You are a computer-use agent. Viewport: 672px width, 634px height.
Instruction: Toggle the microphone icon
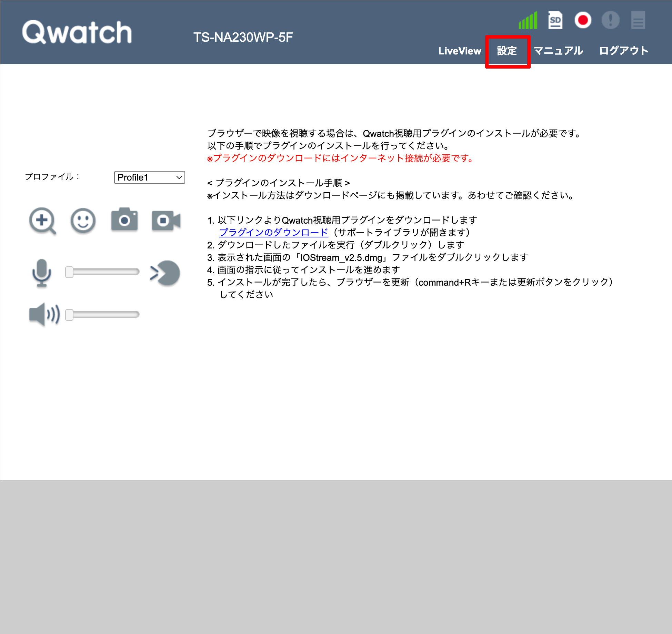(x=42, y=273)
